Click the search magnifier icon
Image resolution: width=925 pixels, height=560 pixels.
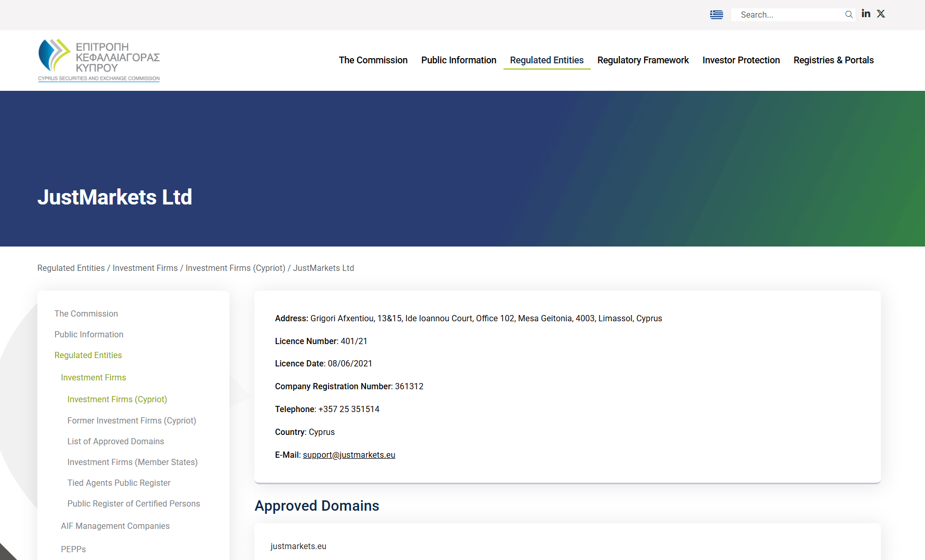(849, 15)
